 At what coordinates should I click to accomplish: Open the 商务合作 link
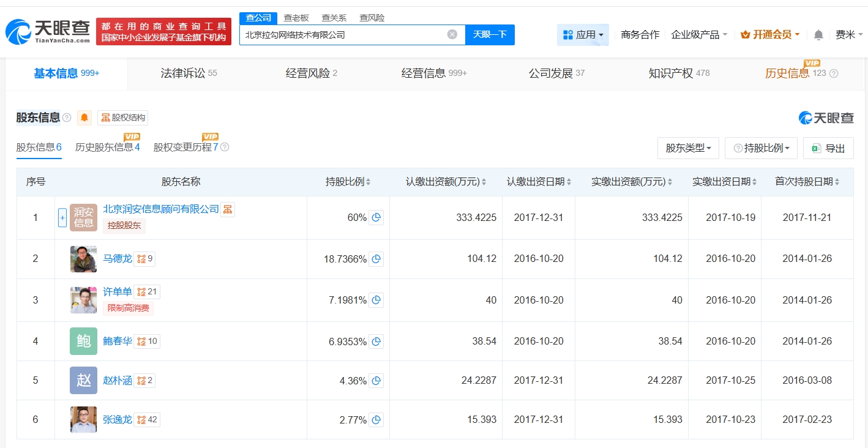tap(640, 35)
